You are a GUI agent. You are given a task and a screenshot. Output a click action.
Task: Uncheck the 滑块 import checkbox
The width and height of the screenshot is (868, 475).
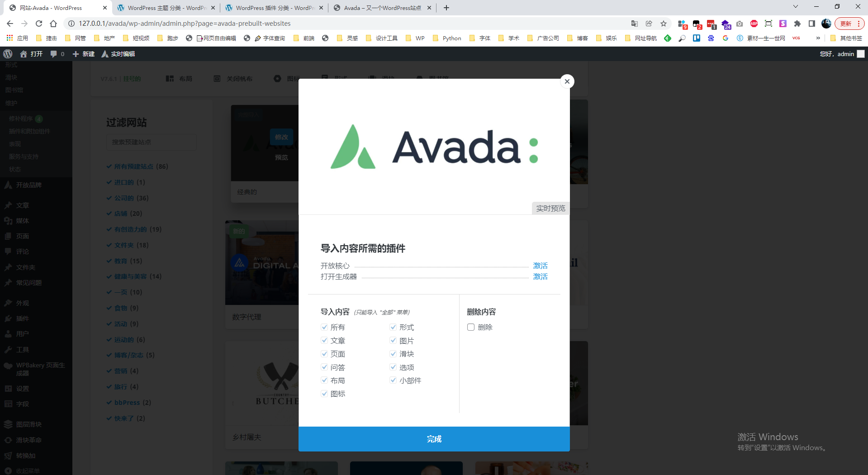pyautogui.click(x=393, y=354)
